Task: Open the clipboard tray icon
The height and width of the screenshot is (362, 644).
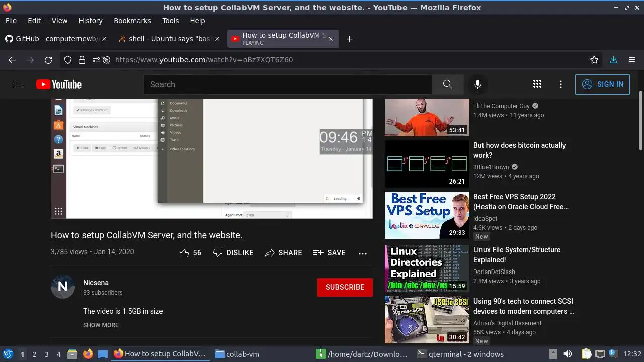Action: 586,354
